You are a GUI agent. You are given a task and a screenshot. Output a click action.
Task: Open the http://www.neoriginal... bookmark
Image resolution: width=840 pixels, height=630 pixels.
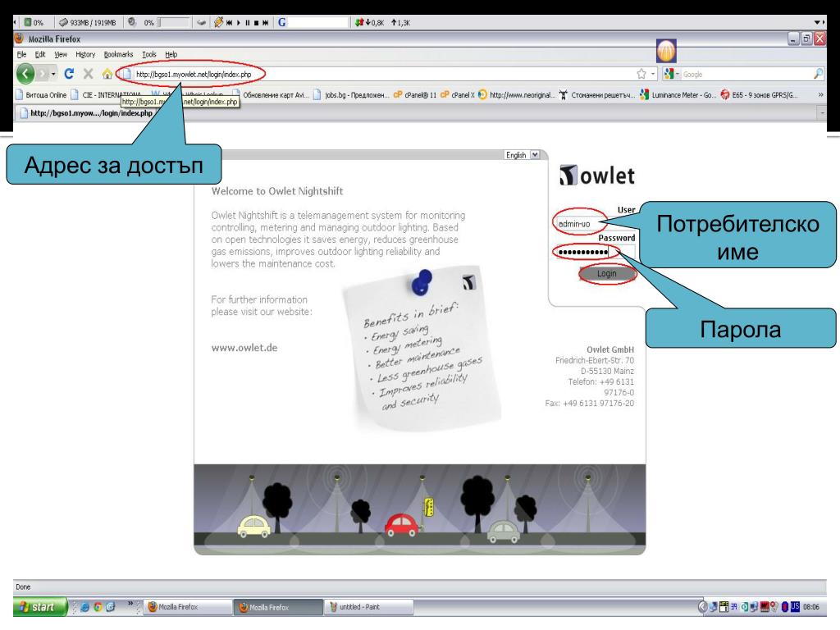[517, 95]
